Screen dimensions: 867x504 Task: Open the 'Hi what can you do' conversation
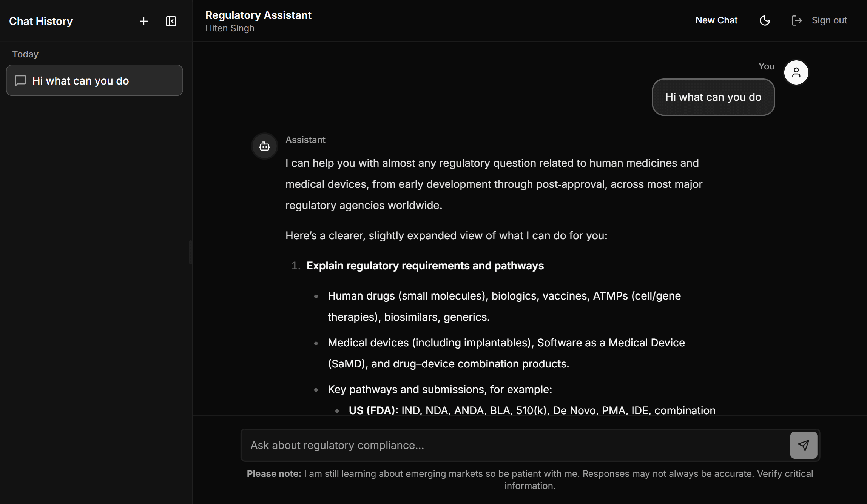[x=94, y=80]
